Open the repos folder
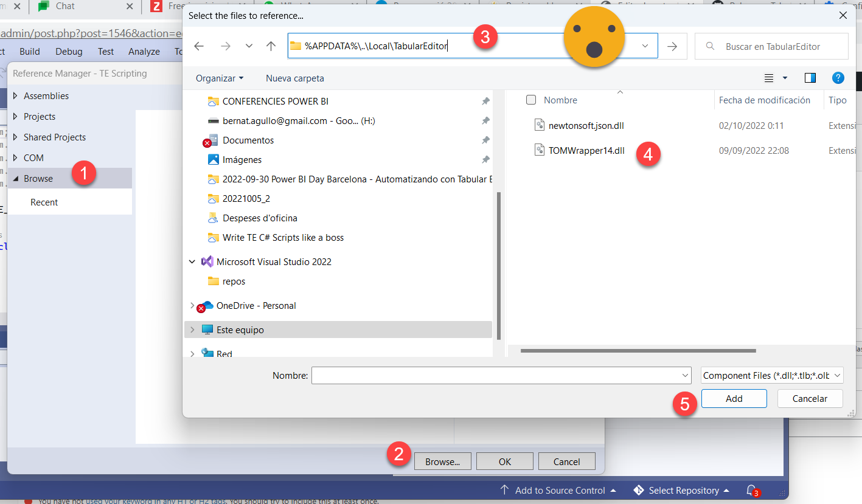Viewport: 862px width, 504px height. (x=234, y=281)
